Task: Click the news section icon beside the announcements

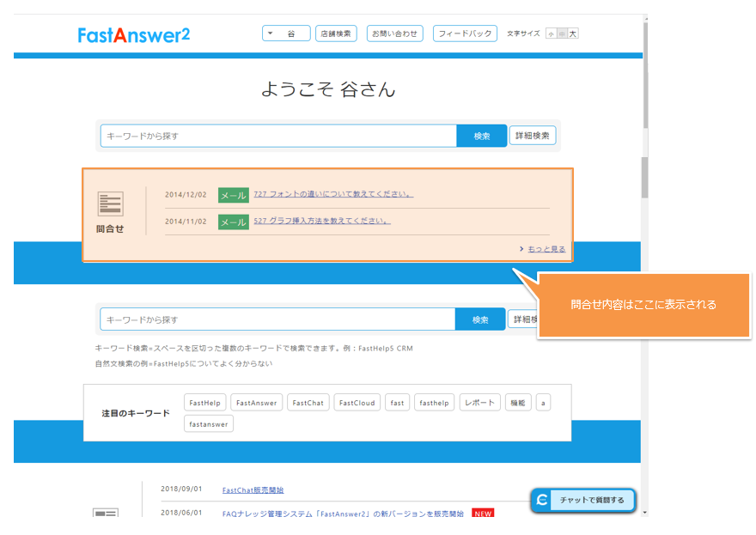Action: [x=106, y=514]
